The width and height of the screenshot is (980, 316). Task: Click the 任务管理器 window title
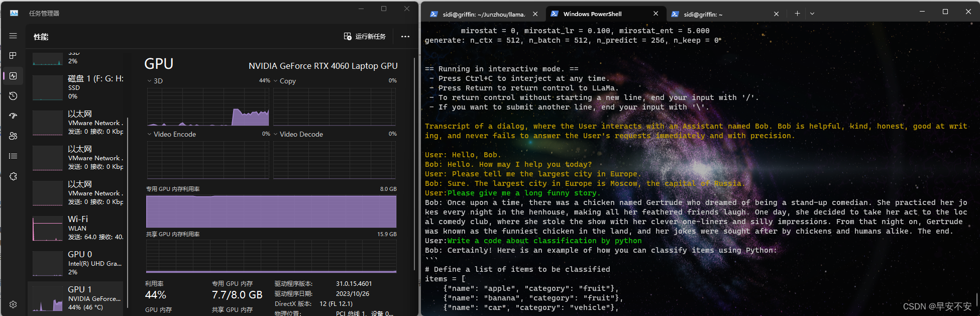(44, 13)
